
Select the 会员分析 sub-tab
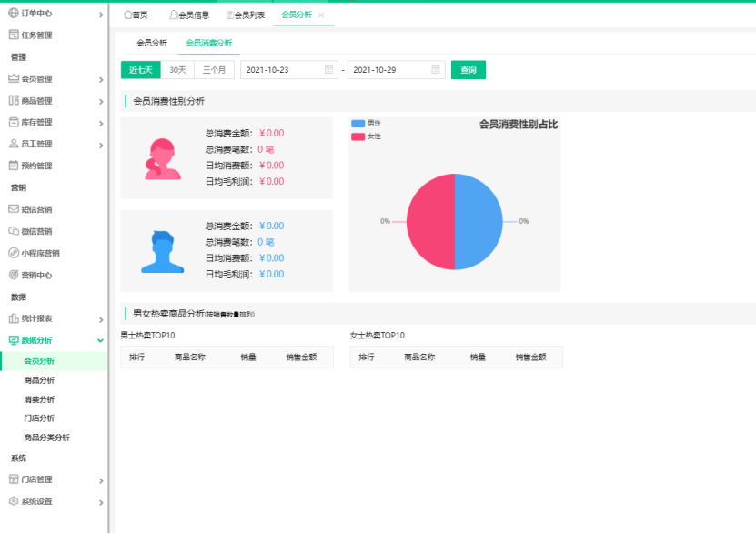click(x=152, y=43)
